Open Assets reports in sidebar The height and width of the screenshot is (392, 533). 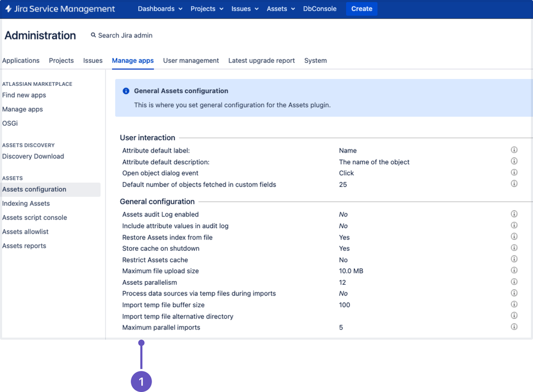[24, 246]
